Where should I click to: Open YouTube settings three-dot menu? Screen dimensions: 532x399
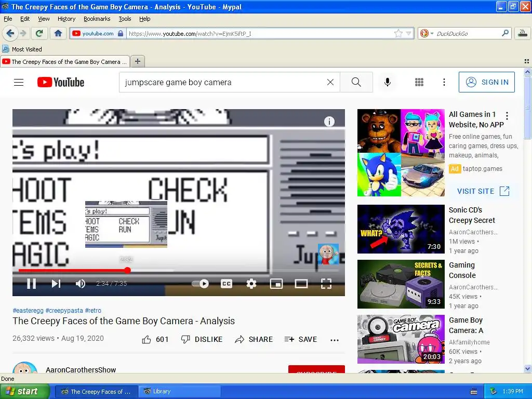tap(444, 82)
